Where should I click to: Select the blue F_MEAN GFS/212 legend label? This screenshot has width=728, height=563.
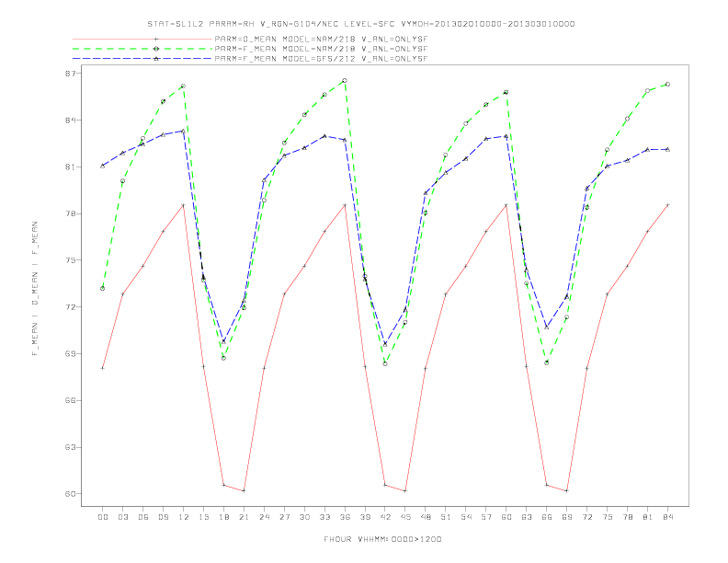coord(321,59)
